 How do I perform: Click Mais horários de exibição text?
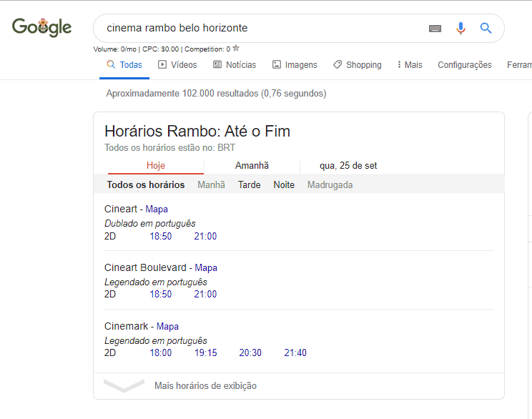point(205,385)
